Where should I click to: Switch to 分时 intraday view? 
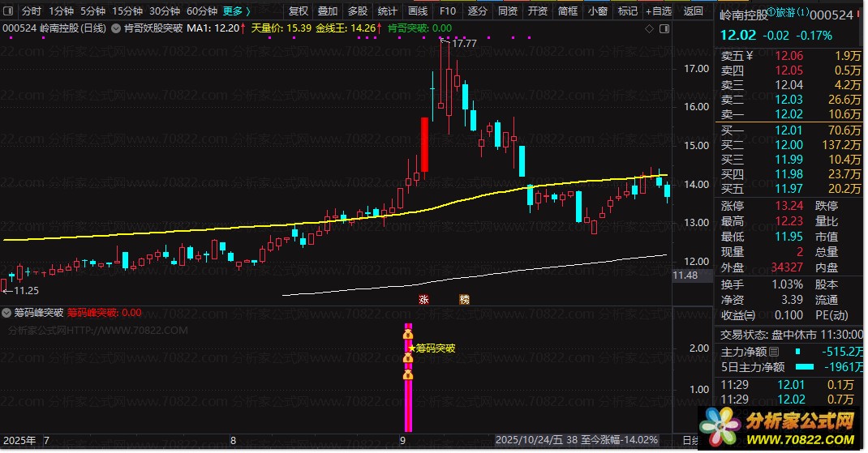coord(32,11)
